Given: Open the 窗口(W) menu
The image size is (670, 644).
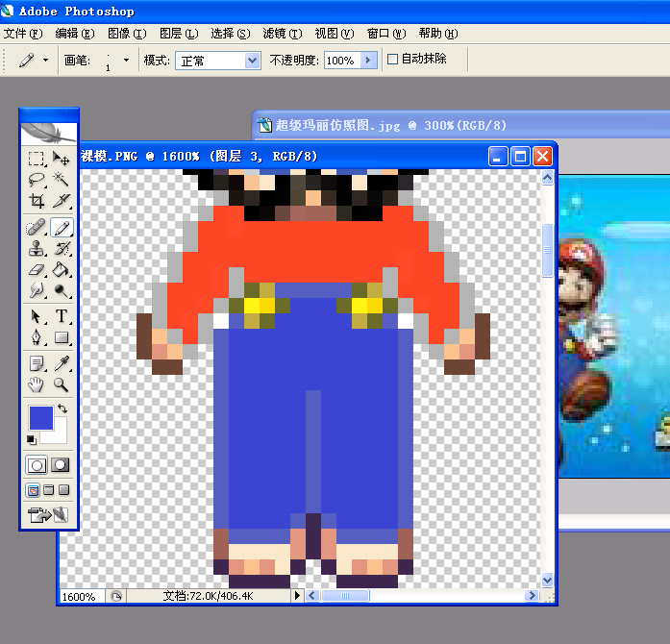Looking at the screenshot, I should (x=386, y=34).
